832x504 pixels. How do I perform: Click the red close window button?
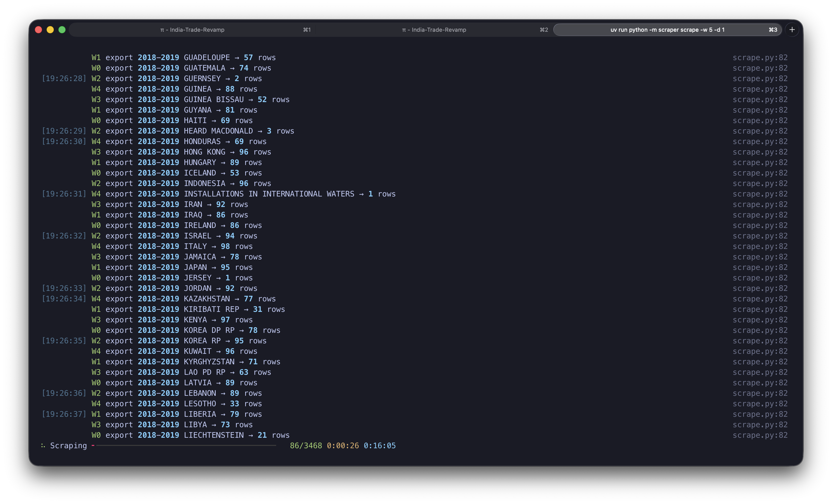pos(38,30)
